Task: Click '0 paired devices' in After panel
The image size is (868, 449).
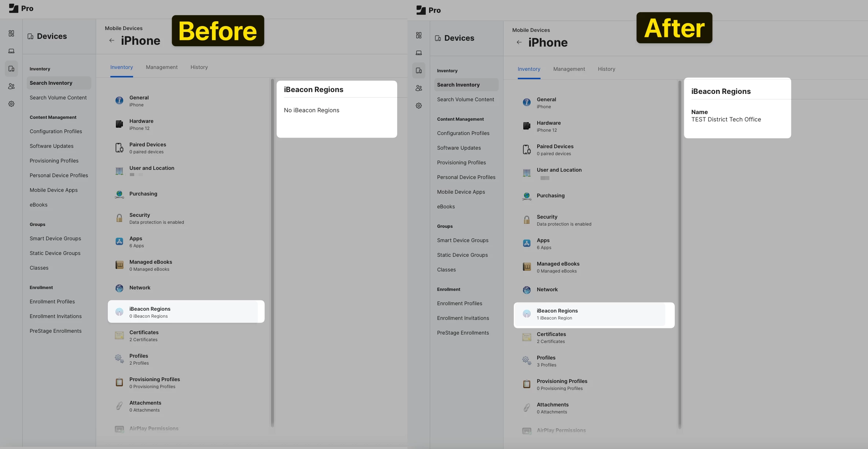Action: point(554,154)
